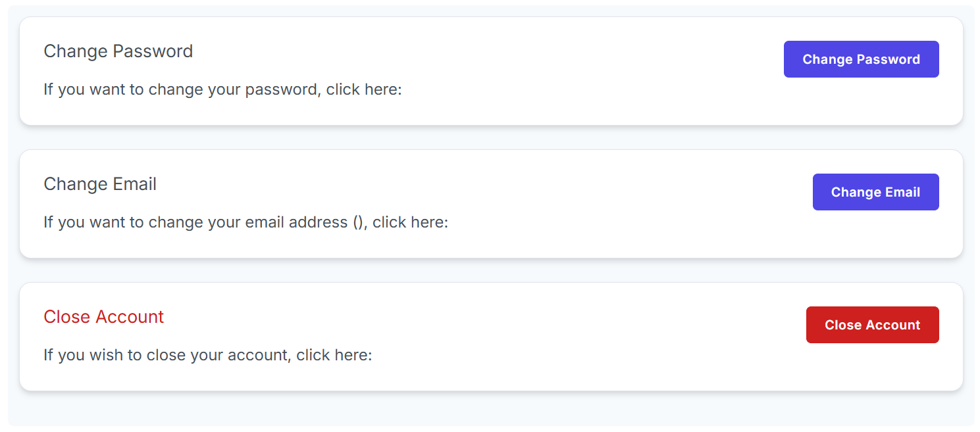Image resolution: width=980 pixels, height=432 pixels.
Task: Click the "Change Password" section heading
Action: 118,51
